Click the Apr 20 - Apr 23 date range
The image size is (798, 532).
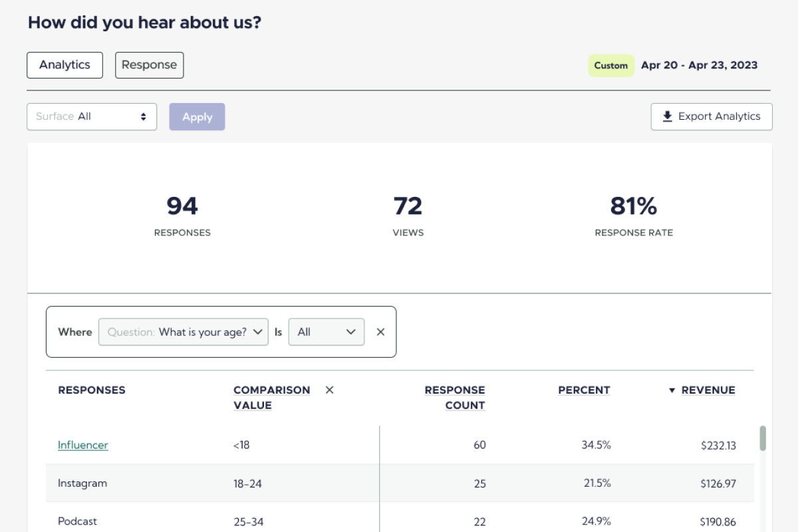[x=699, y=65]
